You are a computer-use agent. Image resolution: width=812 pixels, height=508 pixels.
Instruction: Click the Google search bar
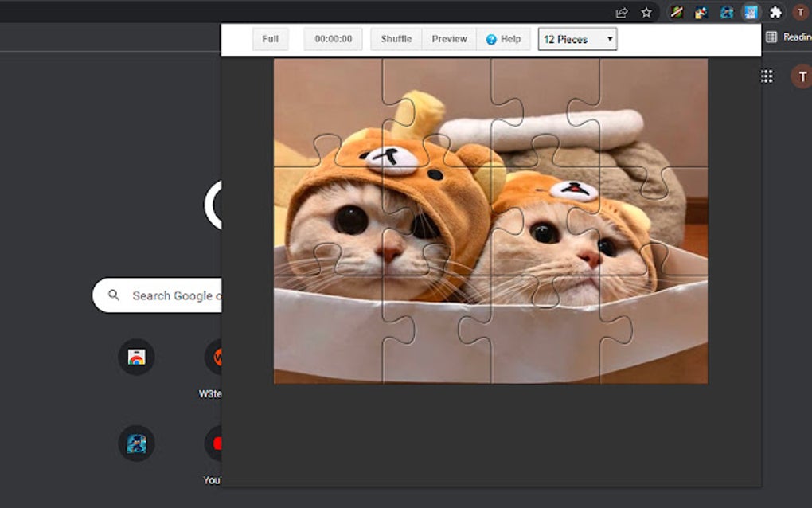pyautogui.click(x=175, y=295)
